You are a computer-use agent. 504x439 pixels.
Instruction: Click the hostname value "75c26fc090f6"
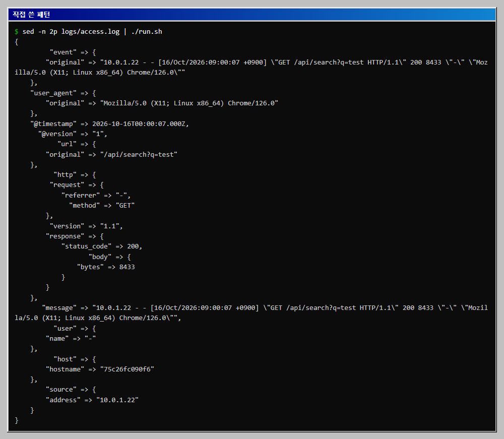(127, 369)
